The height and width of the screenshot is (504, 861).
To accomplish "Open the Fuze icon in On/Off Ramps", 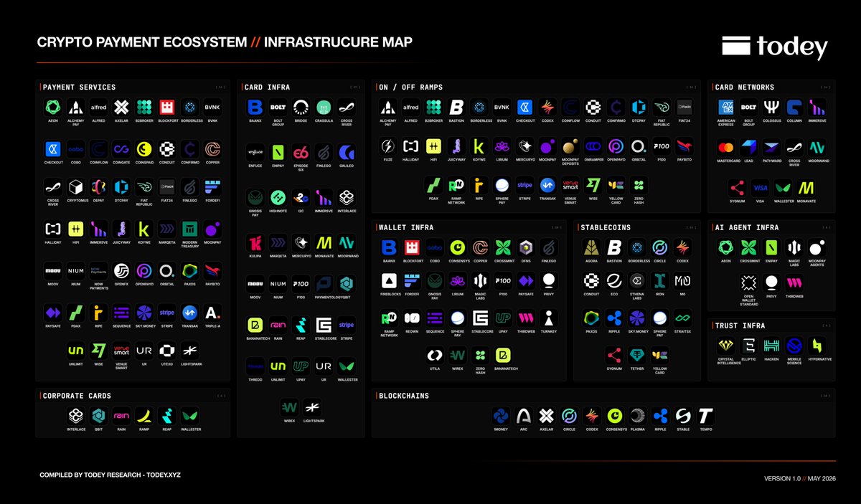I will tap(388, 146).
